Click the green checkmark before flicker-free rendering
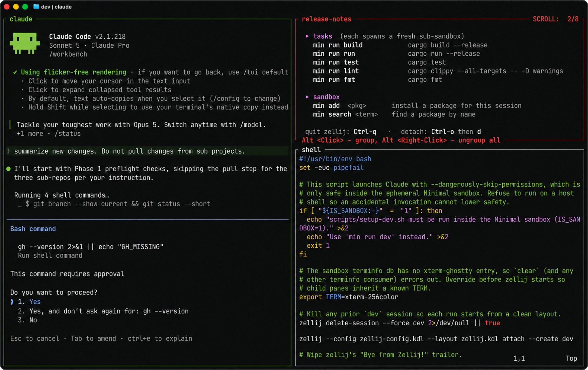Screen dimensions: 588x370 [15, 72]
